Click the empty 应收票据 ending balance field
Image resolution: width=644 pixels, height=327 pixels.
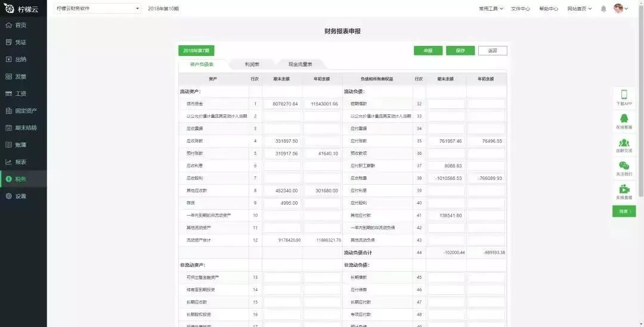coord(281,129)
